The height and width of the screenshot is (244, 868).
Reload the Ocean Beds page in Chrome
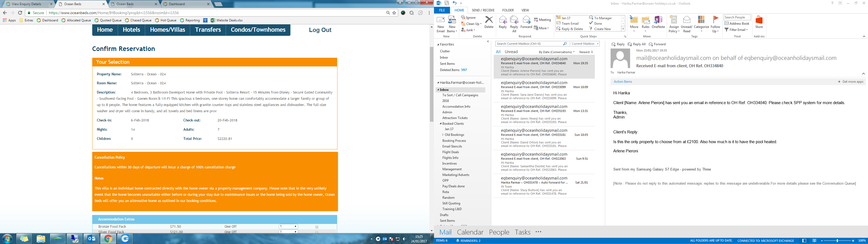coord(20,13)
